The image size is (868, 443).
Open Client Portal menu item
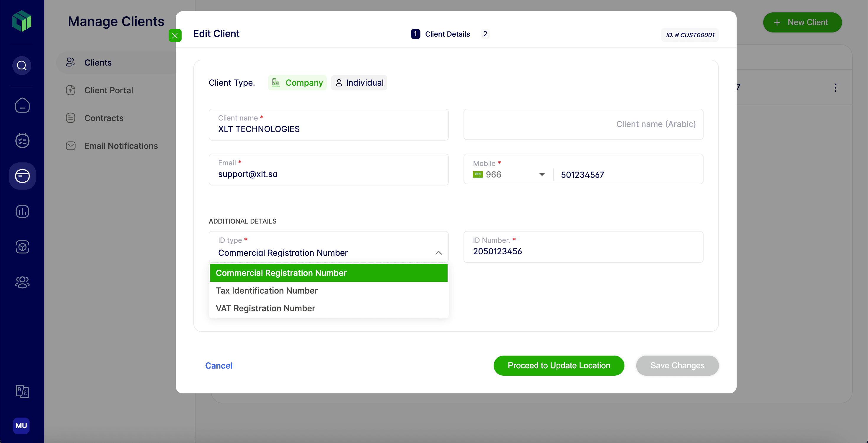click(x=109, y=90)
